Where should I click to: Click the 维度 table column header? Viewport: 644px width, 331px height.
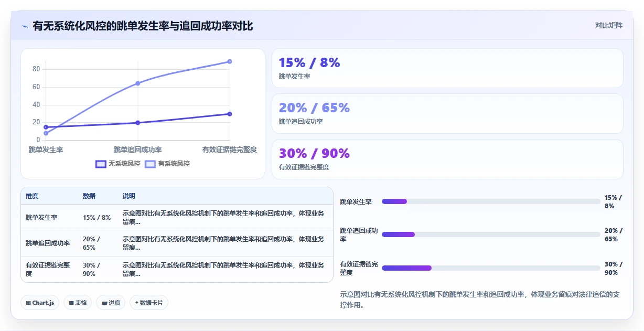[x=32, y=196]
